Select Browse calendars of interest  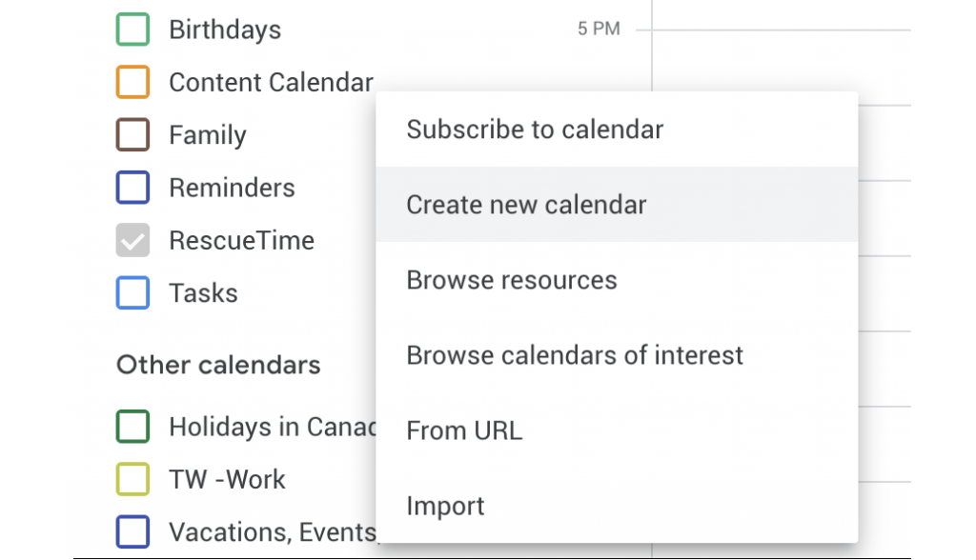pos(575,355)
